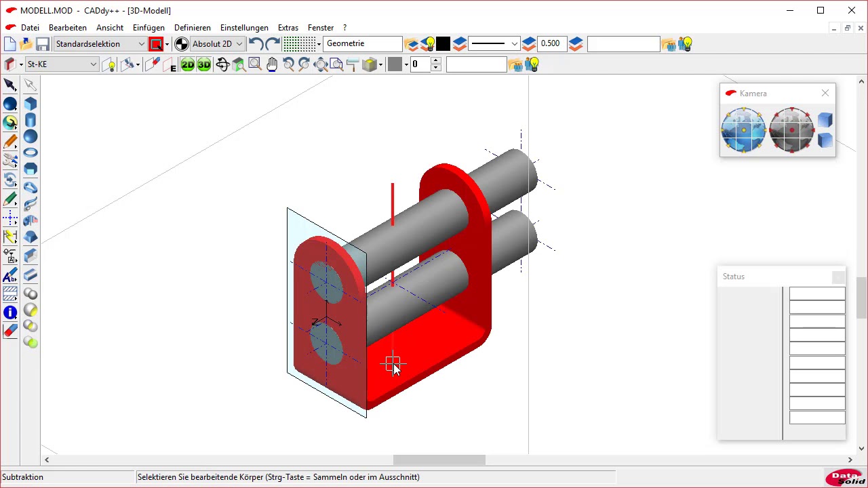868x488 pixels.
Task: Toggle the yellow light bulb at top toolbar end
Action: [686, 44]
